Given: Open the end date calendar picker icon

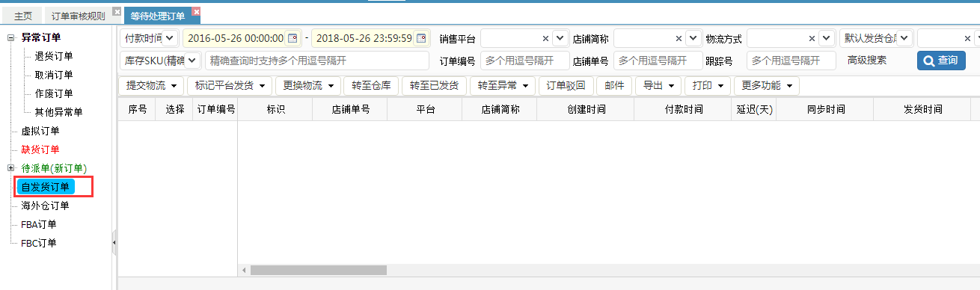Looking at the screenshot, I should [422, 38].
